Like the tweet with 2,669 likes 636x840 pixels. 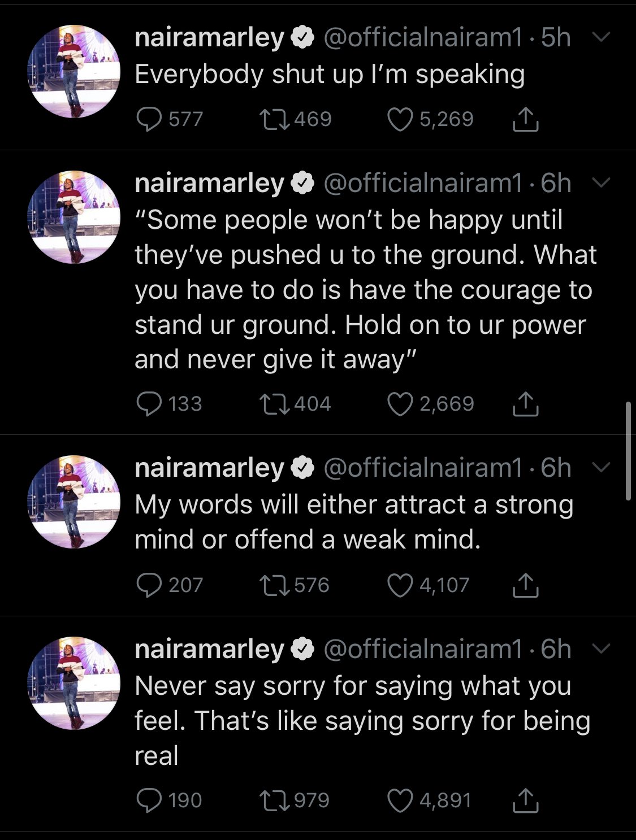click(400, 404)
